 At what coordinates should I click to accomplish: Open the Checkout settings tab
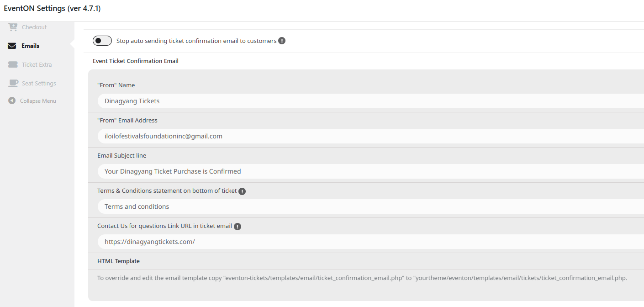[x=34, y=27]
